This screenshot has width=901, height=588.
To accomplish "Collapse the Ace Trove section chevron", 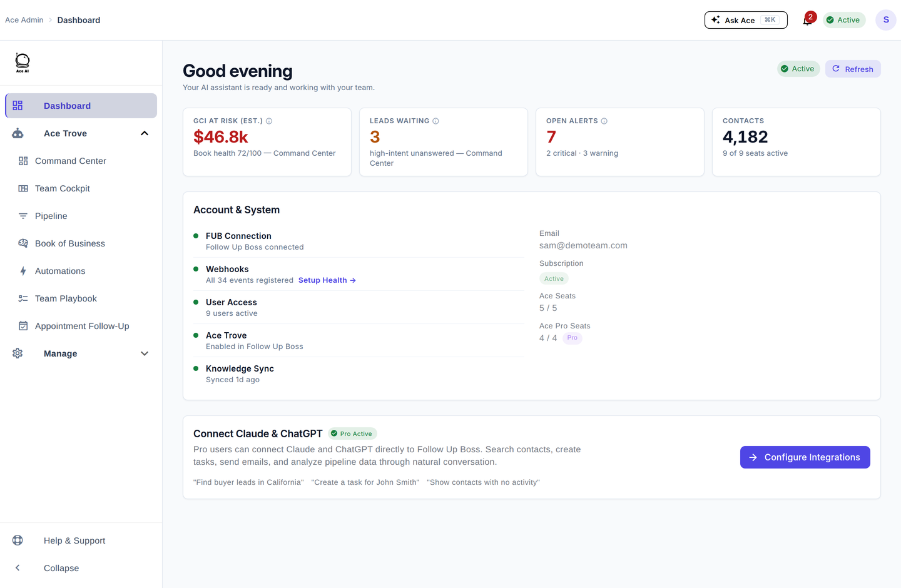I will point(145,133).
